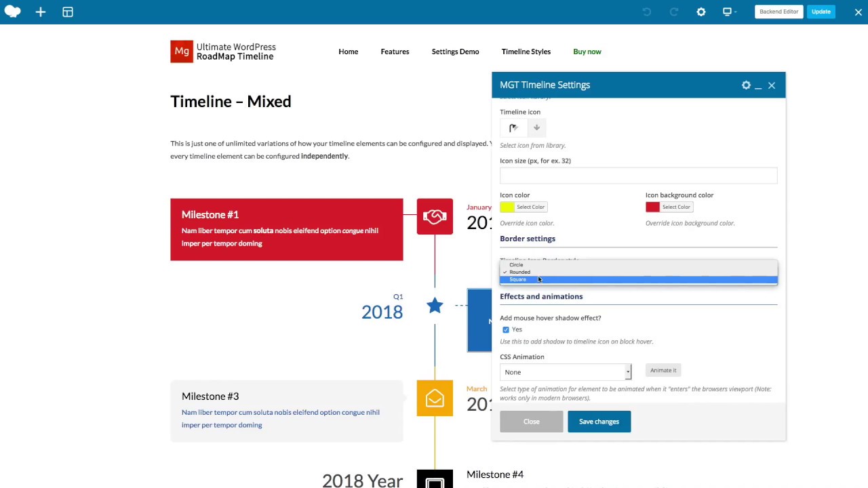
Task: Click the yellow icon color swatch
Action: (x=507, y=207)
